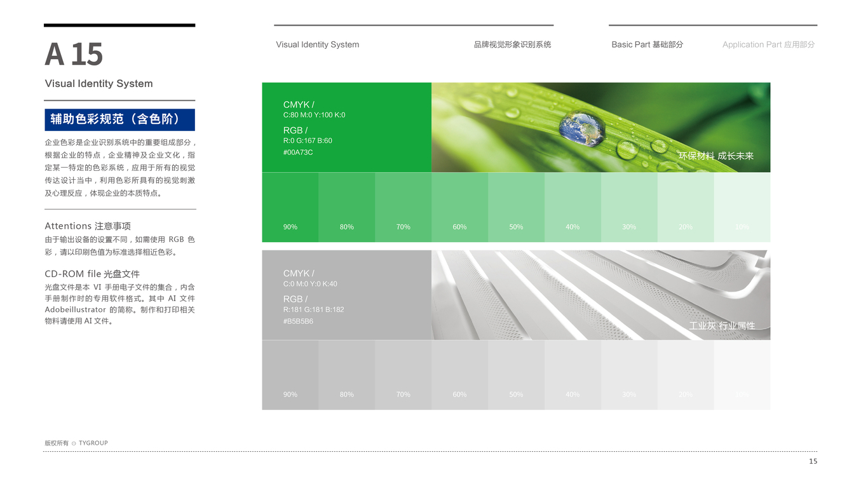Viewport: 868px width, 488px height.
Task: Click the 'CD-ROM file 光盘文件' heading
Action: click(92, 274)
